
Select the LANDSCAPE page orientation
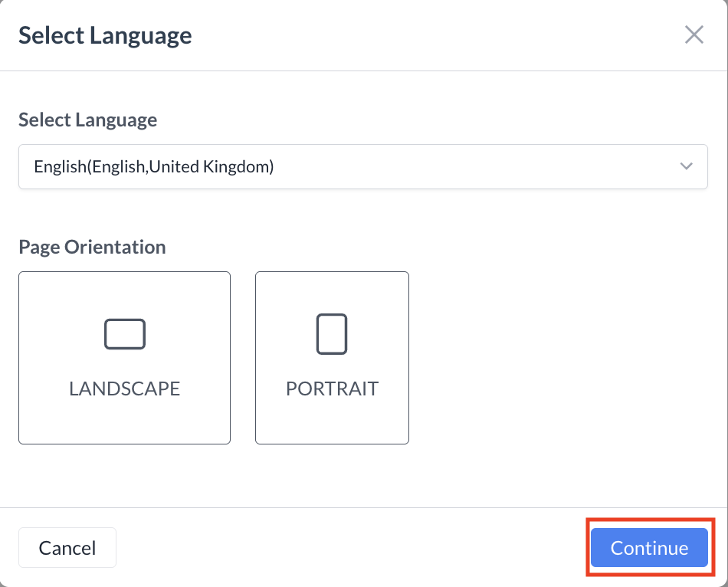tap(124, 357)
